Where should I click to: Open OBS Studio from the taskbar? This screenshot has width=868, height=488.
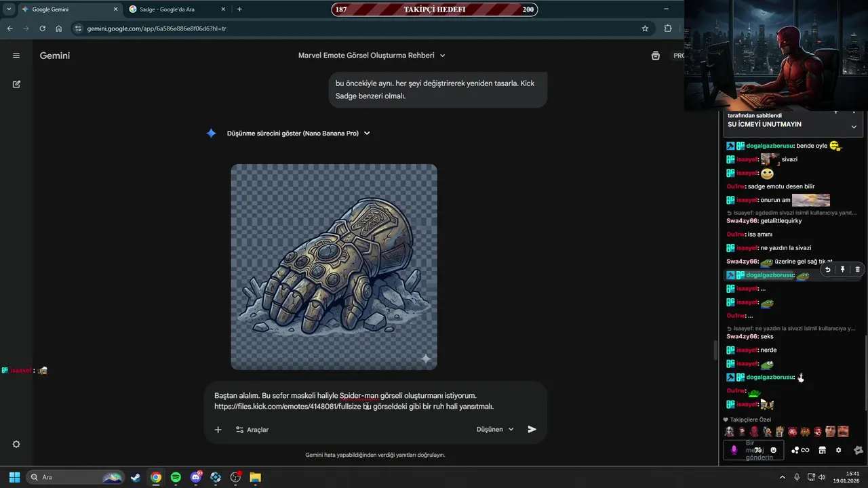[x=235, y=477]
